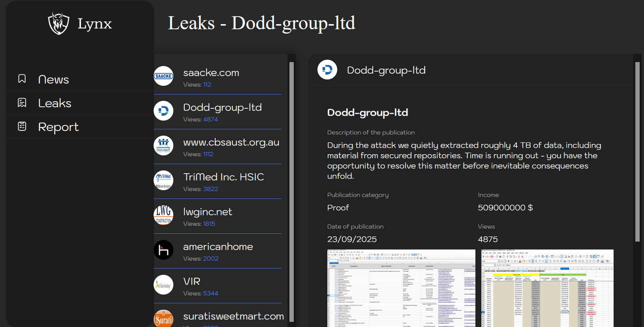Click the Lynx shield logo icon
Viewport: 644px width, 327px height.
point(58,23)
